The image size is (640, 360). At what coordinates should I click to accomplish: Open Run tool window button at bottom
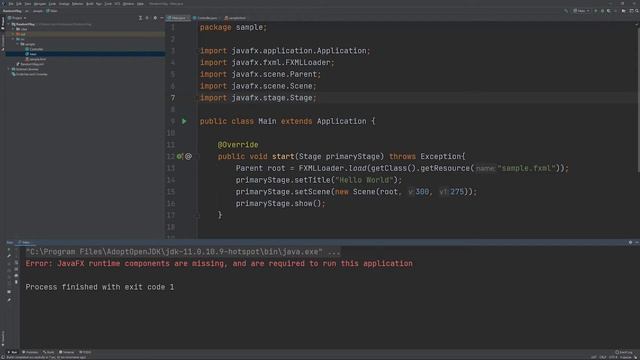coord(12,352)
